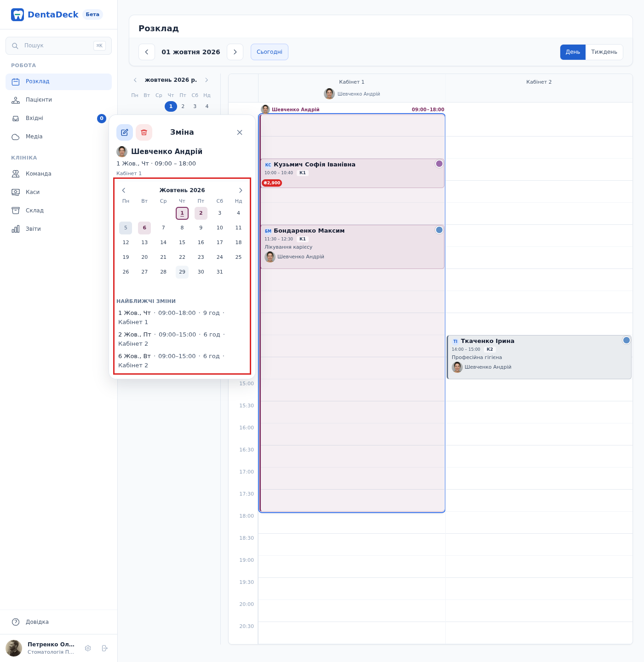
Task: Go to next month in popup calendar Жовтень 2026
Action: 240,190
